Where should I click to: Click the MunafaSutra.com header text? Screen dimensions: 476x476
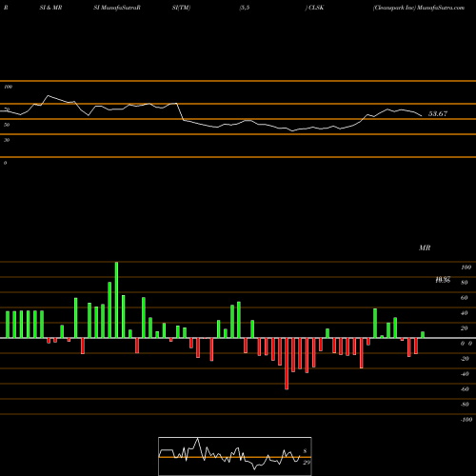441,8
